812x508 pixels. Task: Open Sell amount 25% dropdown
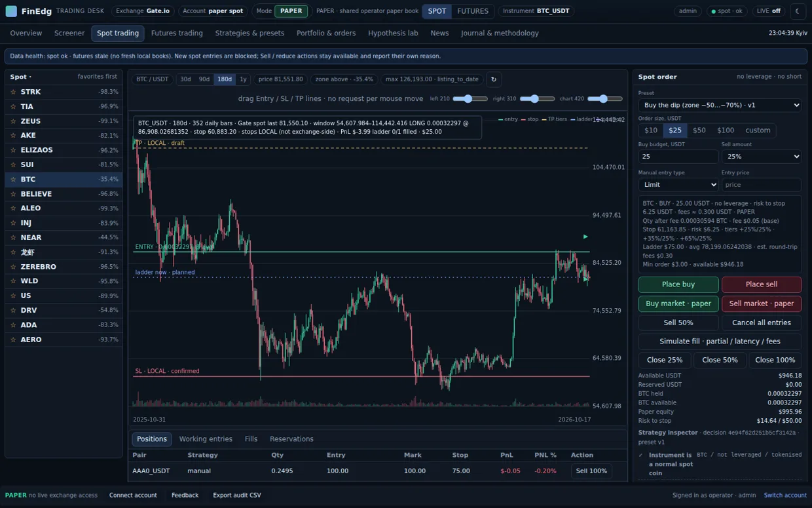pos(762,157)
